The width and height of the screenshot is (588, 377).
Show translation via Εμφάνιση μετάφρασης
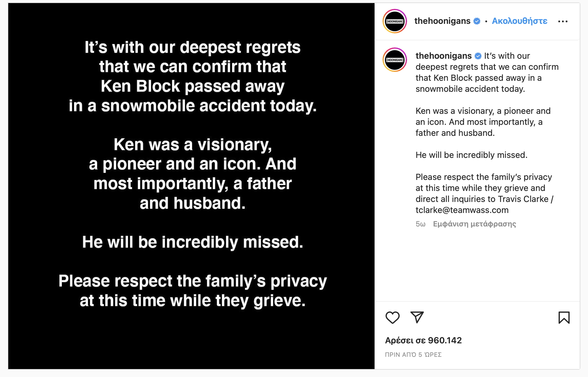[474, 224]
